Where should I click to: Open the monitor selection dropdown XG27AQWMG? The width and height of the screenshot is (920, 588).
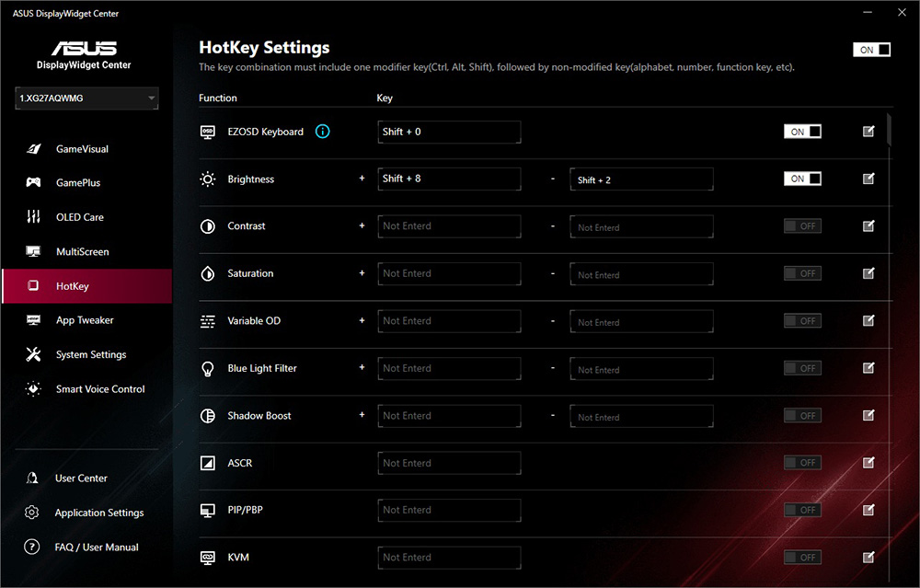tap(86, 98)
